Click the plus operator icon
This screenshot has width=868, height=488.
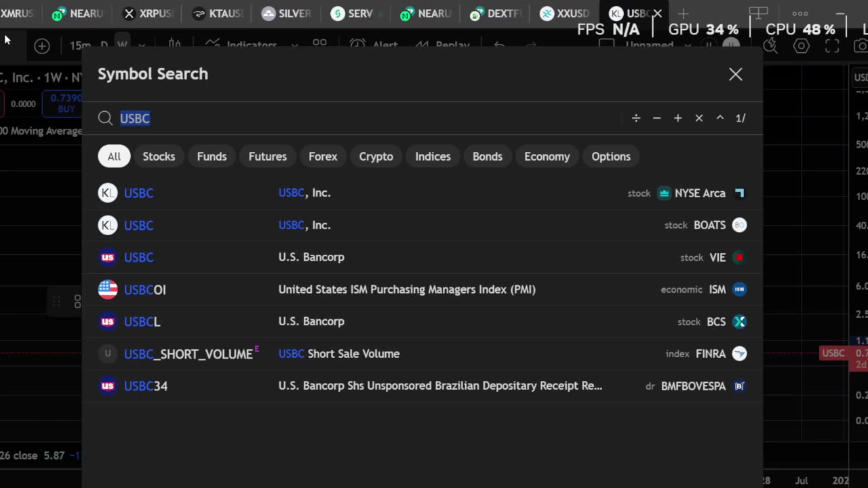677,118
